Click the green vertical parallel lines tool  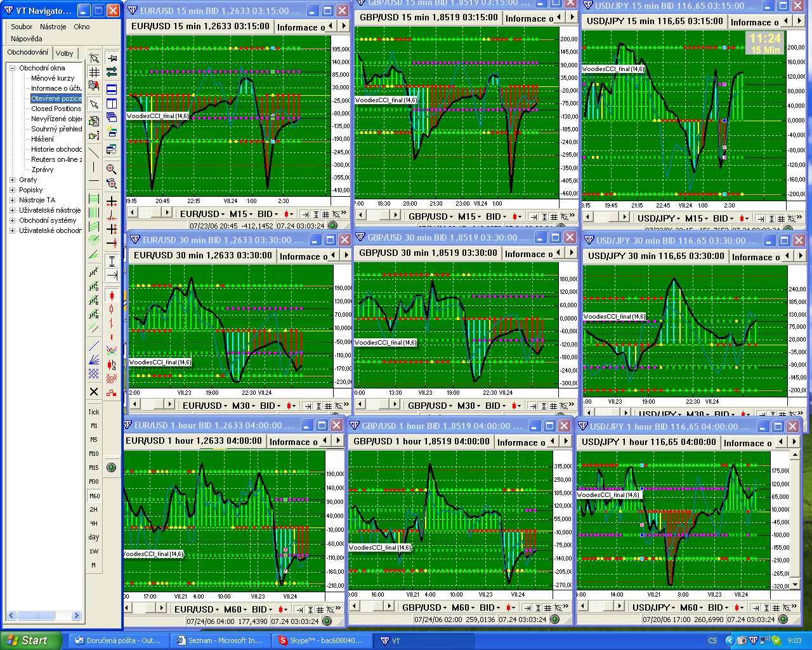click(94, 213)
